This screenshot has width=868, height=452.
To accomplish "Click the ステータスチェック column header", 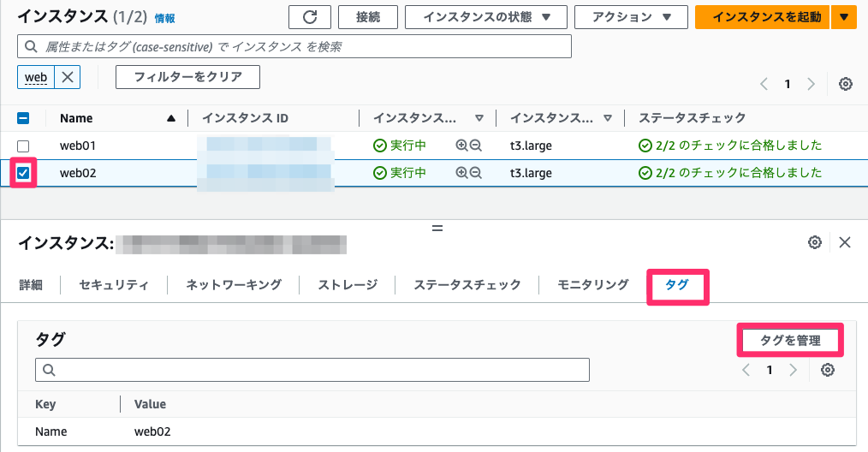I will (692, 118).
